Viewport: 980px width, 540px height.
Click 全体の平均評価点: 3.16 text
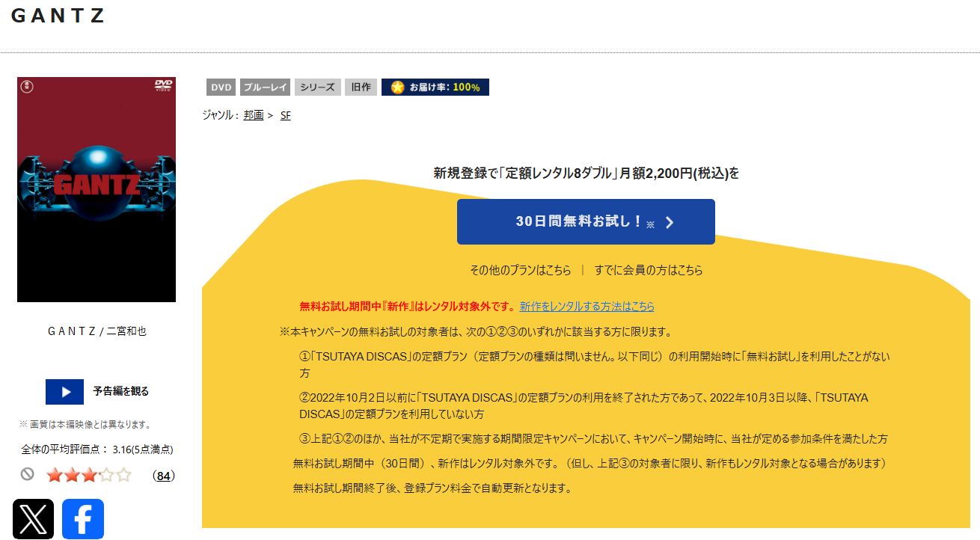[97, 450]
